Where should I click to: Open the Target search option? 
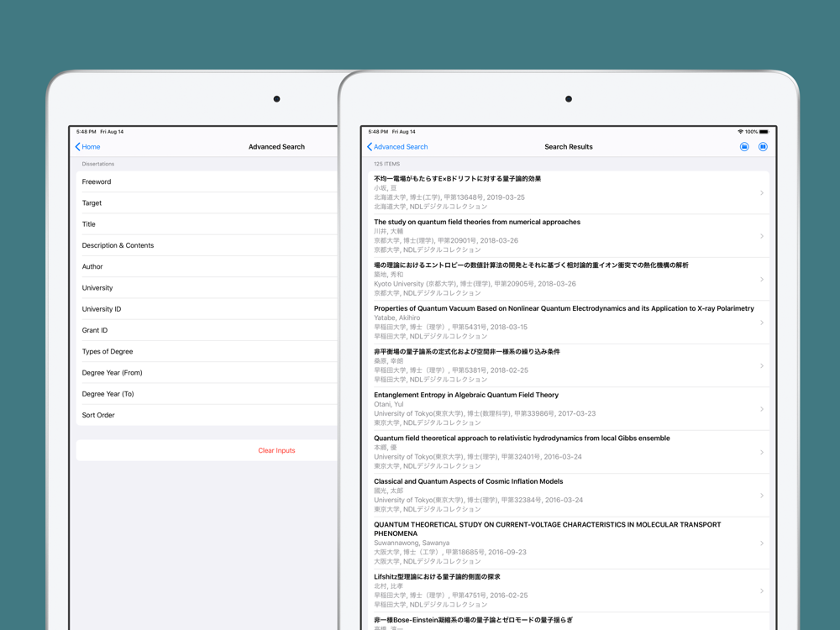[x=207, y=203]
